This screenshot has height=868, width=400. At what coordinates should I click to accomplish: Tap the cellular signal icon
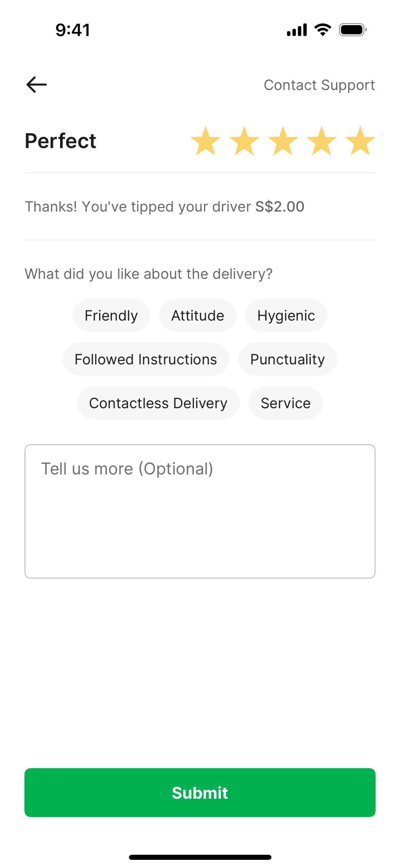(297, 30)
